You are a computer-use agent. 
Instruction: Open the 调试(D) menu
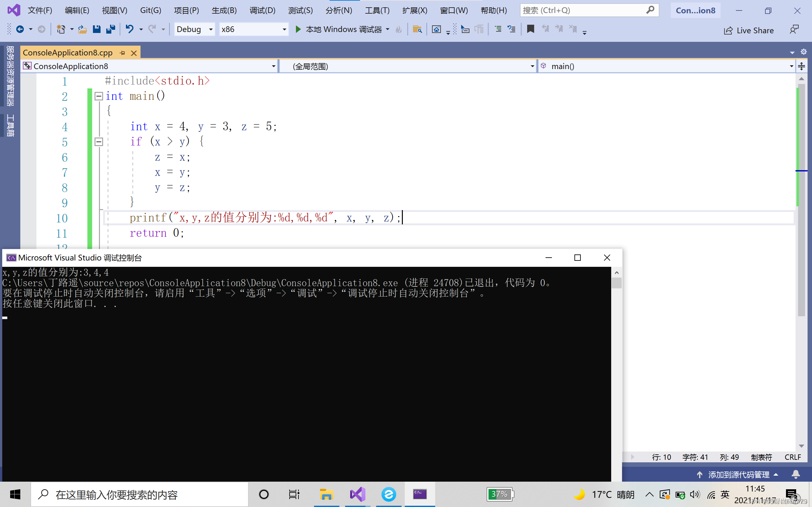tap(262, 10)
